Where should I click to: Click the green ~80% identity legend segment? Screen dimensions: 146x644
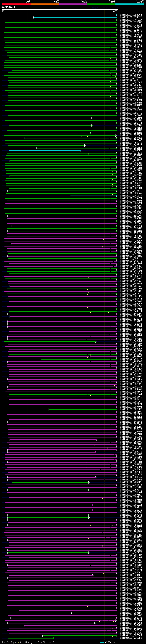coord(101,4)
